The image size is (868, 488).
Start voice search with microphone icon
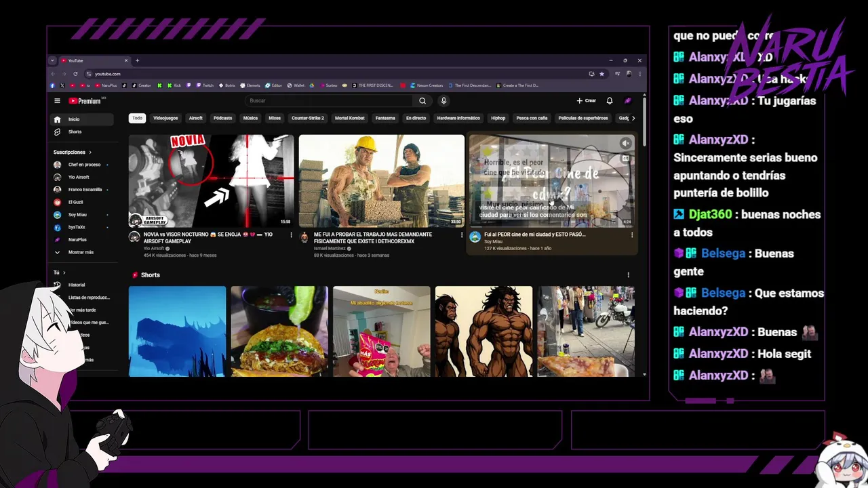[x=443, y=101]
